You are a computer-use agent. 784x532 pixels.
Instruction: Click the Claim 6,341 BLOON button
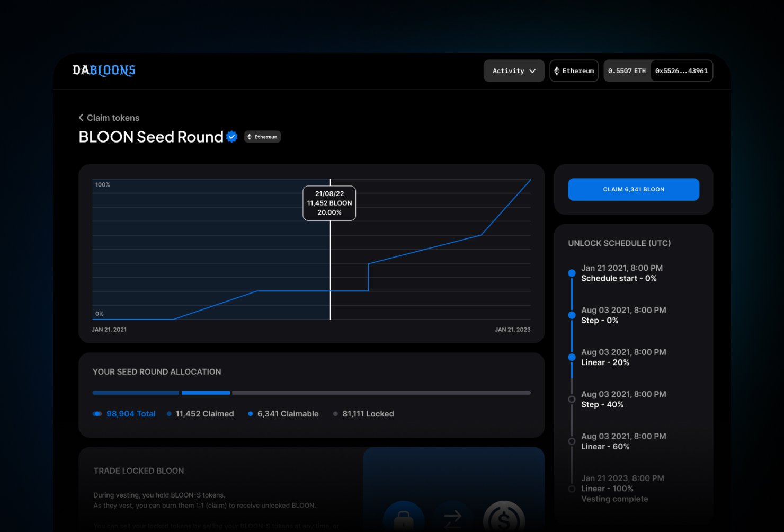634,189
